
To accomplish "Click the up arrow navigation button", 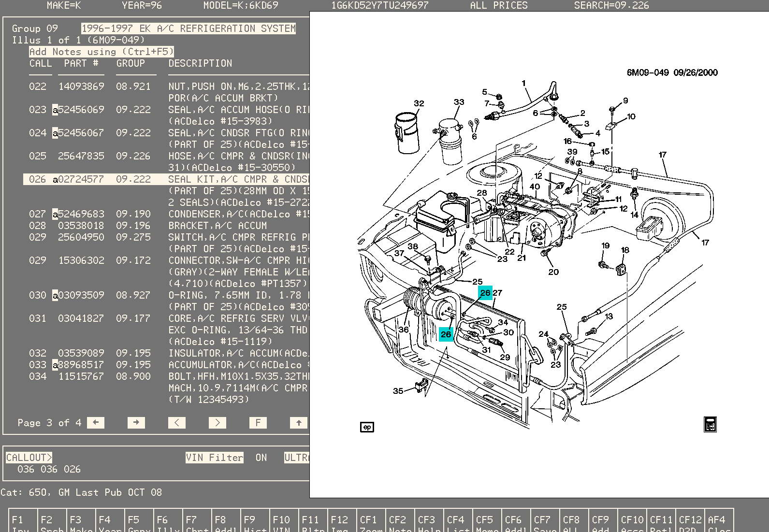I will point(298,423).
